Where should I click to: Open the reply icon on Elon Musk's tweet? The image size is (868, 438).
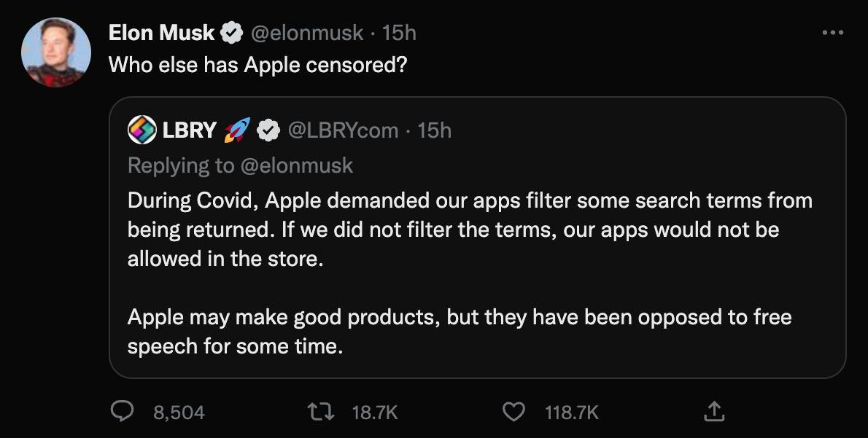pyautogui.click(x=123, y=412)
